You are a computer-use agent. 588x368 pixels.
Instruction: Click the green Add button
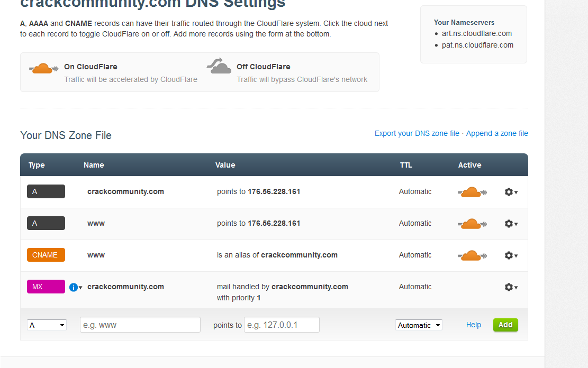505,325
